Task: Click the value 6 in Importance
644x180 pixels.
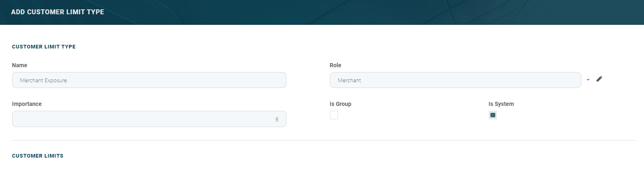Action: coord(277,119)
